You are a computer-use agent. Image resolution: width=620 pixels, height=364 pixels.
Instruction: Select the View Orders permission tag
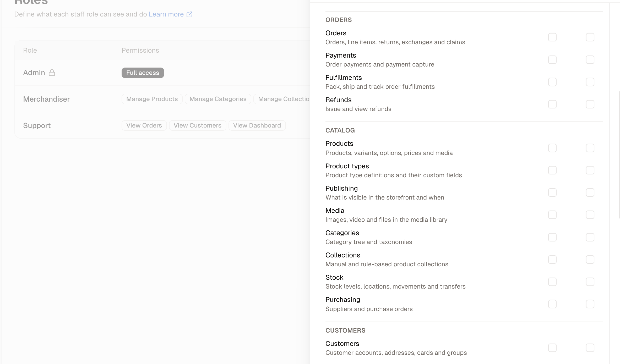point(144,125)
